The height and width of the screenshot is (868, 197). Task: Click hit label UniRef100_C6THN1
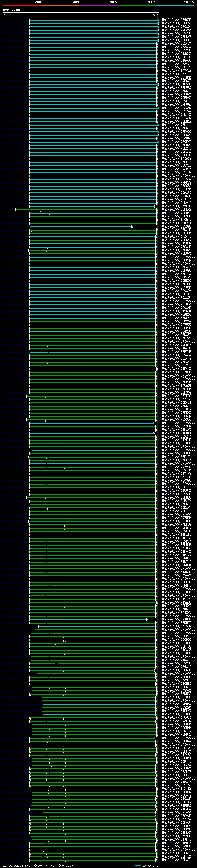pos(177,78)
